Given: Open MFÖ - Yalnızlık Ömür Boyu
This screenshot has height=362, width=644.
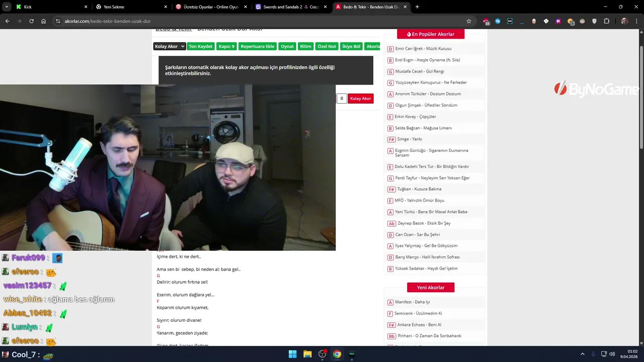Looking at the screenshot, I should click(420, 201).
